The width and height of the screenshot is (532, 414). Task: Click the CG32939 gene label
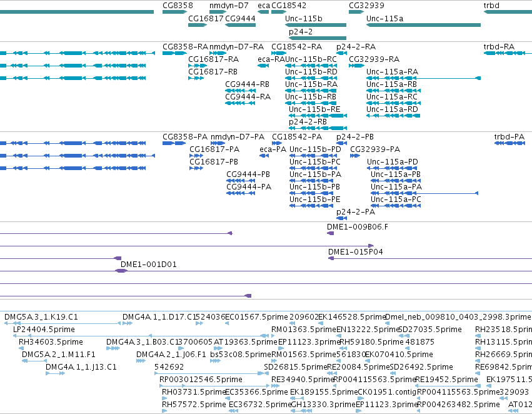[366, 6]
